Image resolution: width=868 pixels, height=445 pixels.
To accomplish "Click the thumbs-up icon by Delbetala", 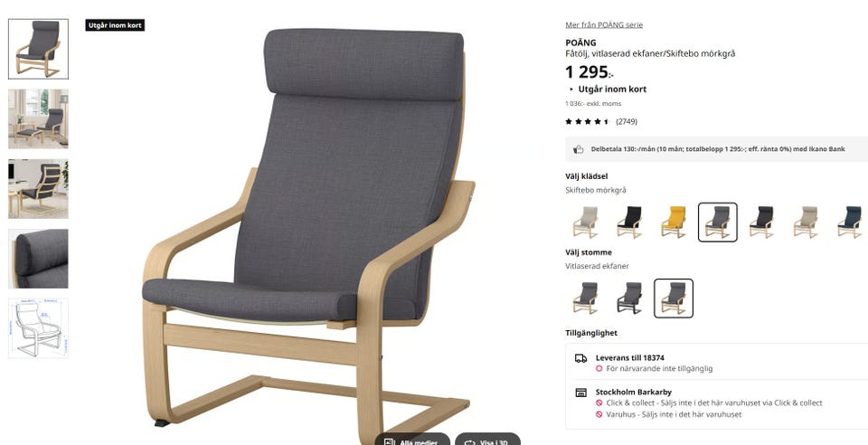I will pyautogui.click(x=579, y=149).
